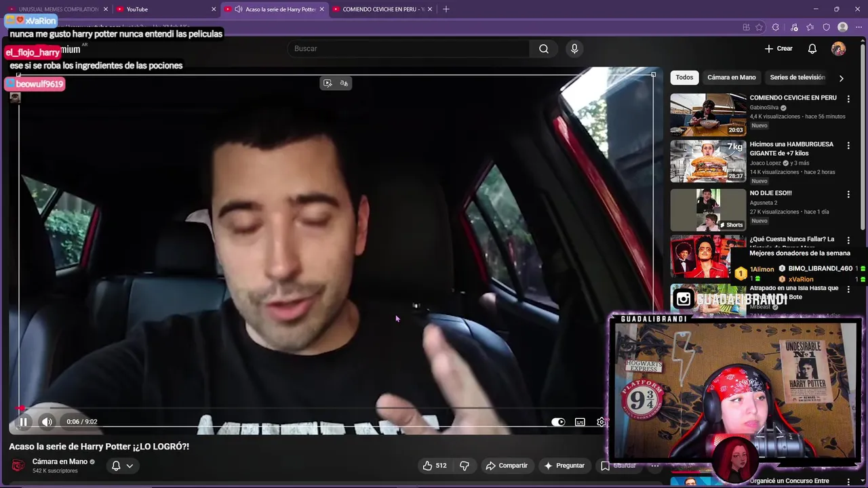Click the 542 K suscriptores text

tap(55, 471)
